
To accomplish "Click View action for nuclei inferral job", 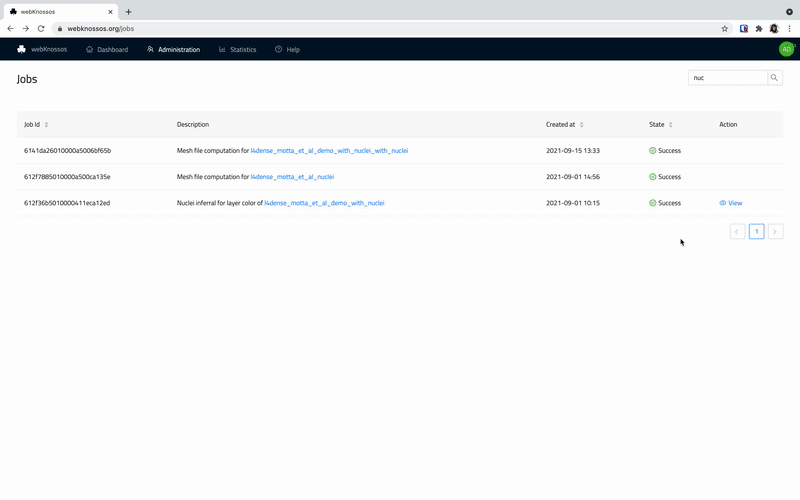I will pos(731,203).
